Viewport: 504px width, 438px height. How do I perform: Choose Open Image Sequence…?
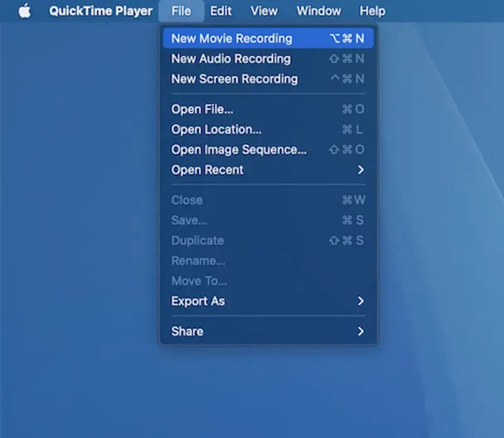pyautogui.click(x=268, y=150)
